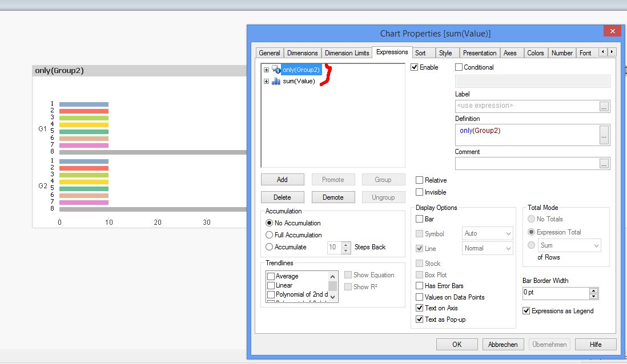The width and height of the screenshot is (627, 364).
Task: Click in the Label input field
Action: tap(527, 106)
